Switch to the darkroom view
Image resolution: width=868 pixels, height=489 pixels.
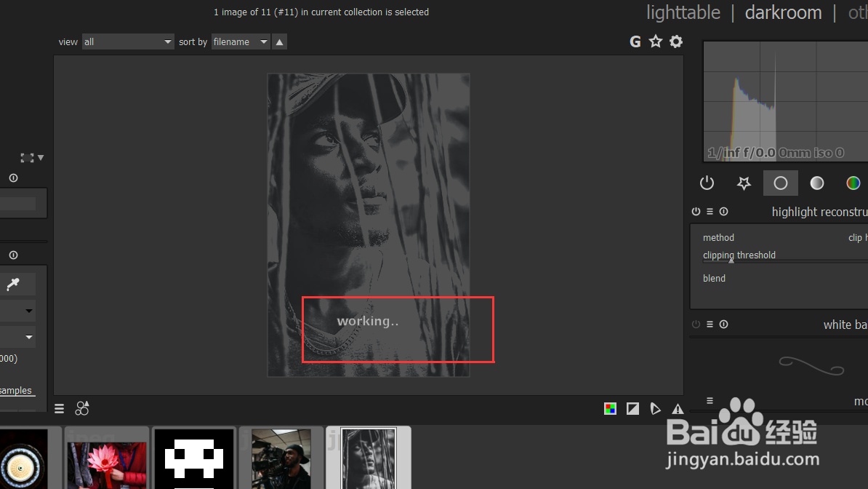pyautogui.click(x=783, y=12)
